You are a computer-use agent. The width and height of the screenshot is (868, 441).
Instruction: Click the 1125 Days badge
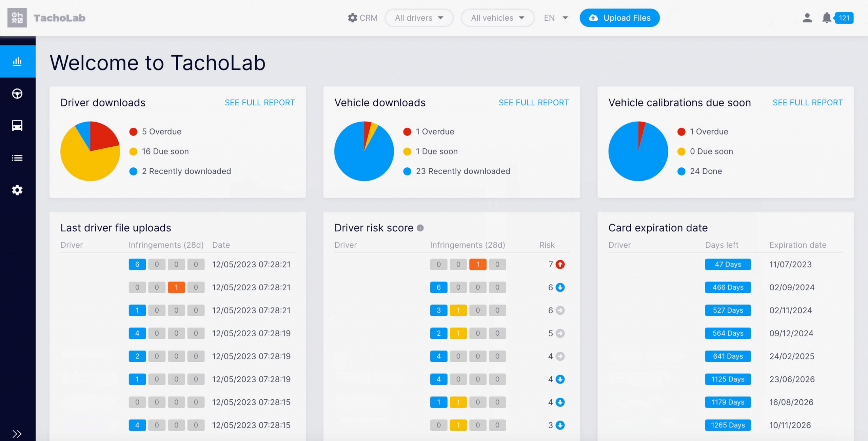click(728, 379)
